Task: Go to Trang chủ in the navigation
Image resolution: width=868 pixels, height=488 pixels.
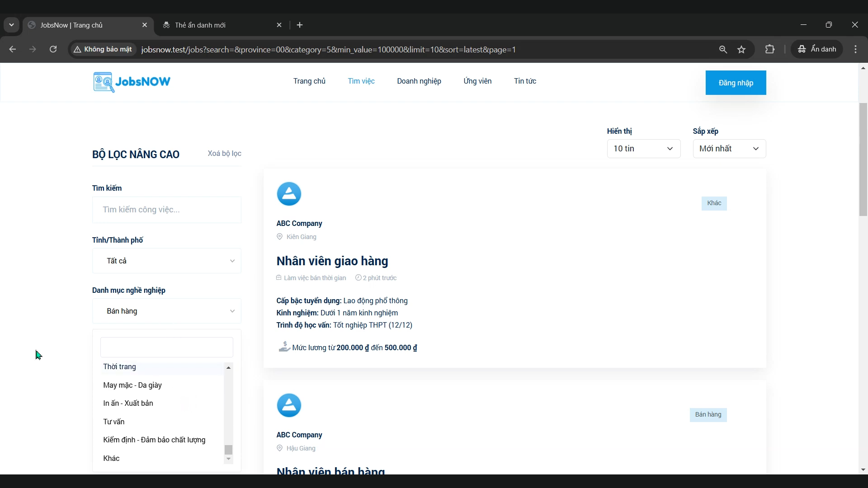Action: pos(309,81)
